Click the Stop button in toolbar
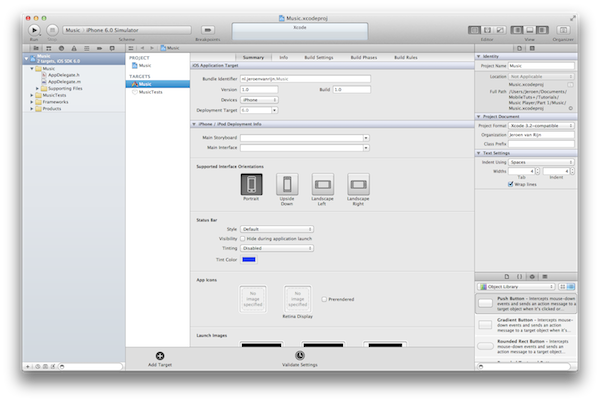 pyautogui.click(x=52, y=30)
